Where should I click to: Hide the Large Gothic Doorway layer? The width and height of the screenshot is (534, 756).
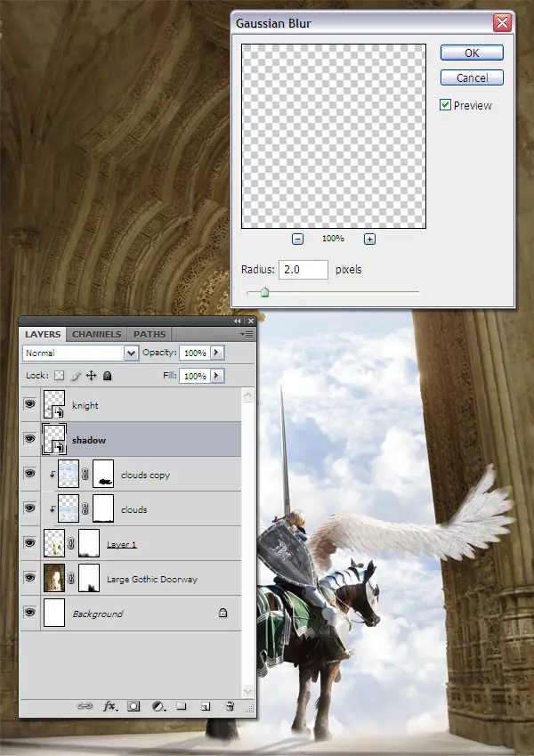30,578
